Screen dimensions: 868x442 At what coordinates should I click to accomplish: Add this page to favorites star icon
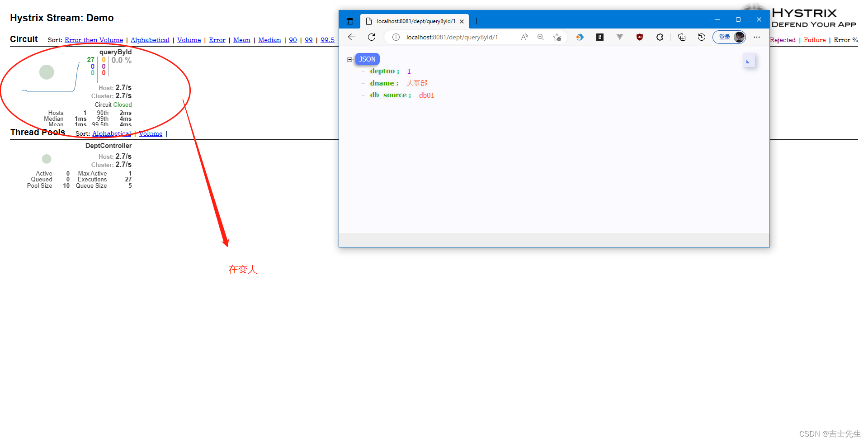[x=557, y=37]
